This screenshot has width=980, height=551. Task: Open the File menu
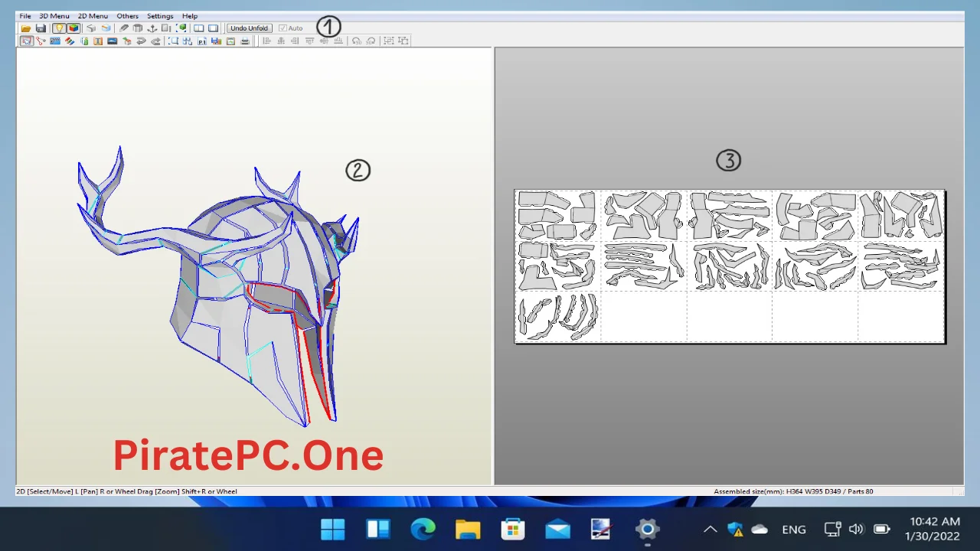point(25,16)
